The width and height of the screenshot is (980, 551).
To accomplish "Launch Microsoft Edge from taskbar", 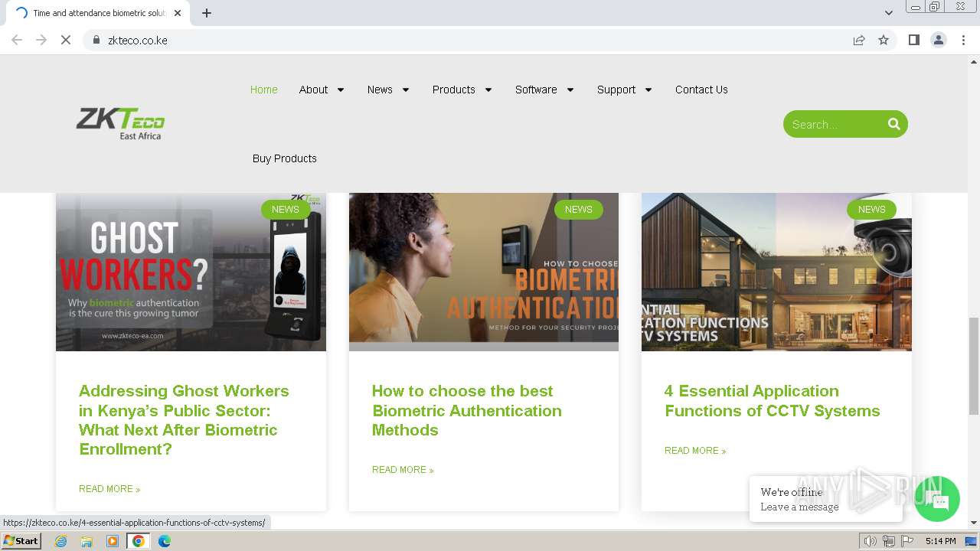I will pos(165,541).
